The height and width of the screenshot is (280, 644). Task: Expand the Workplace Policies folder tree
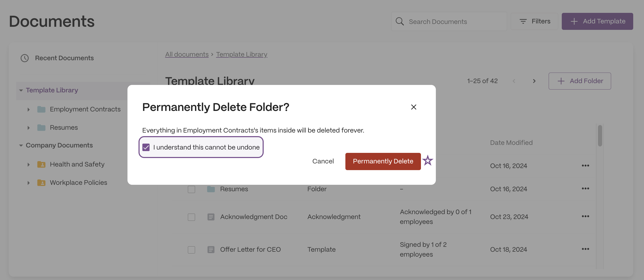pos(29,183)
